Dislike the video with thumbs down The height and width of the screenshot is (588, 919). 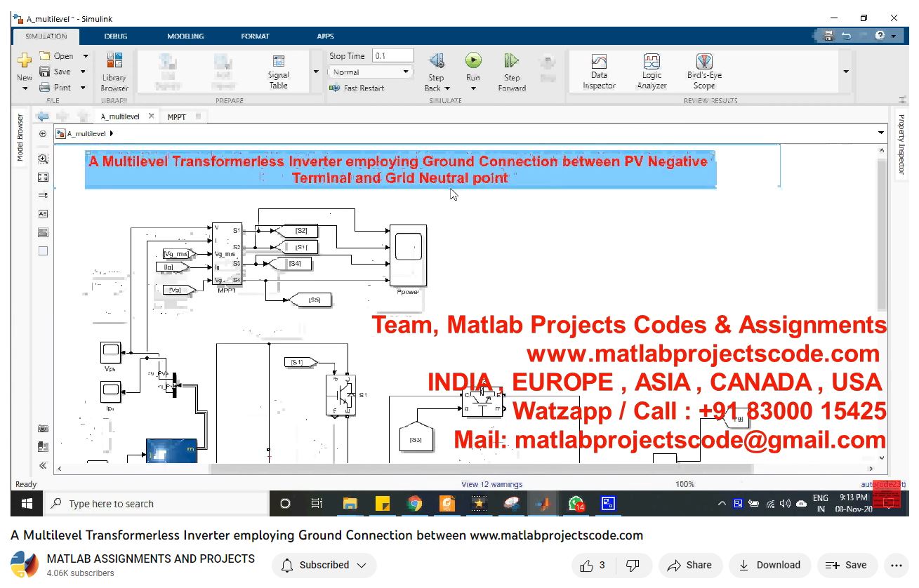(633, 565)
